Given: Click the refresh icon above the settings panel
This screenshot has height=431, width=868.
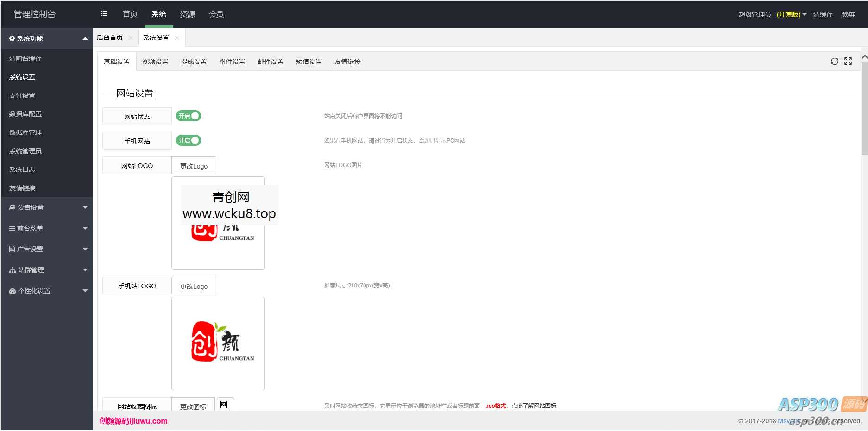Looking at the screenshot, I should click(x=834, y=61).
